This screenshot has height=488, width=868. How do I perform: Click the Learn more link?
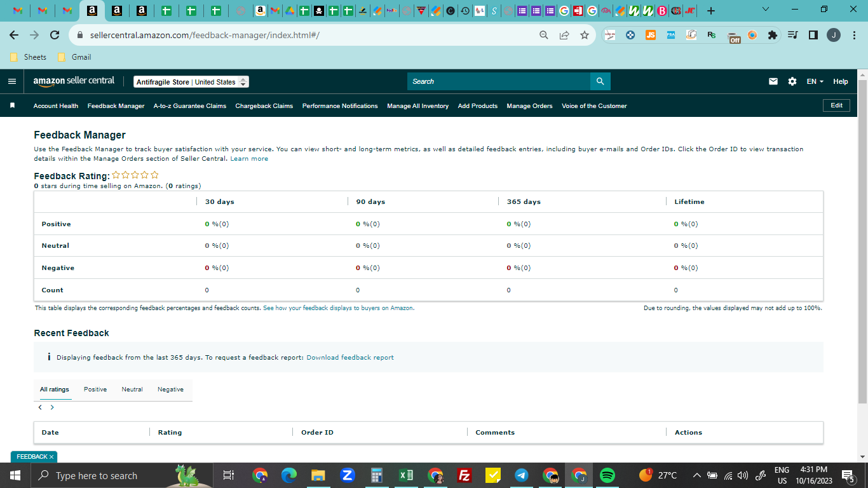click(249, 159)
